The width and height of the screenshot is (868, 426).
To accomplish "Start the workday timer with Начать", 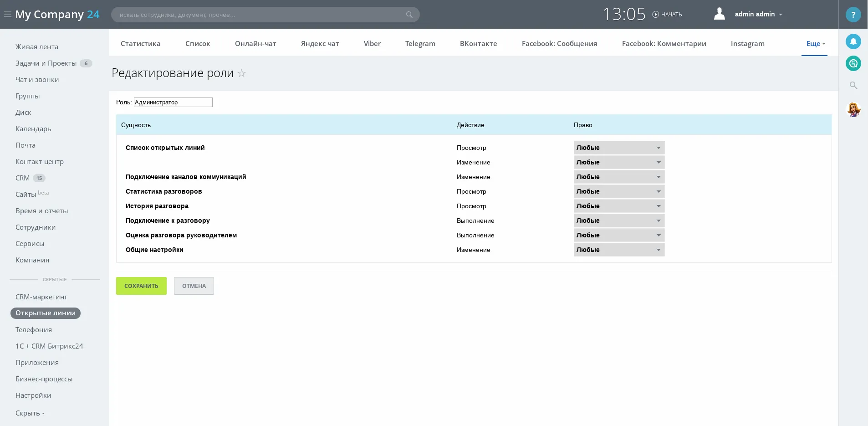I will (x=667, y=15).
